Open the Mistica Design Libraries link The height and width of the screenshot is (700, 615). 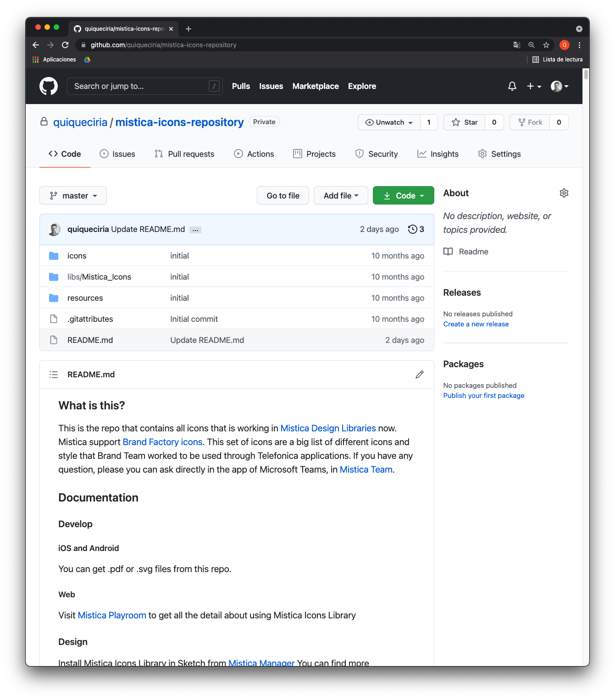point(328,428)
